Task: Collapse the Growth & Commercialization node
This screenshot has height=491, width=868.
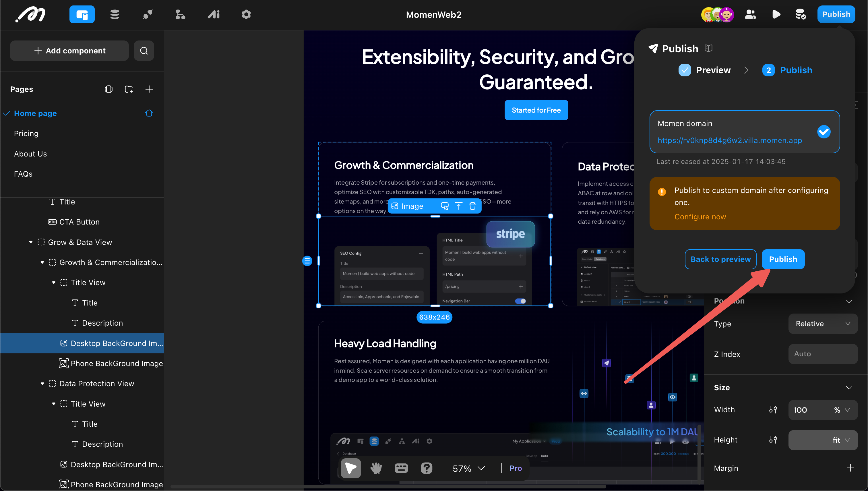Action: (x=42, y=262)
